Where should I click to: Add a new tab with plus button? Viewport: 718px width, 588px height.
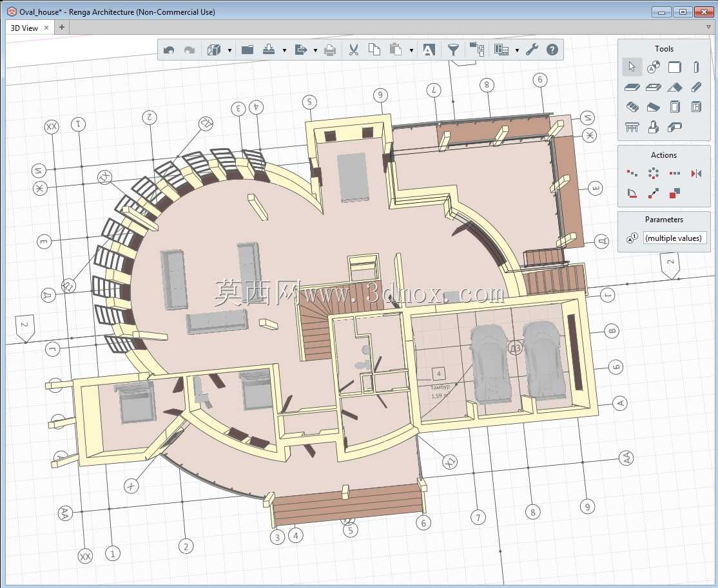(x=62, y=28)
